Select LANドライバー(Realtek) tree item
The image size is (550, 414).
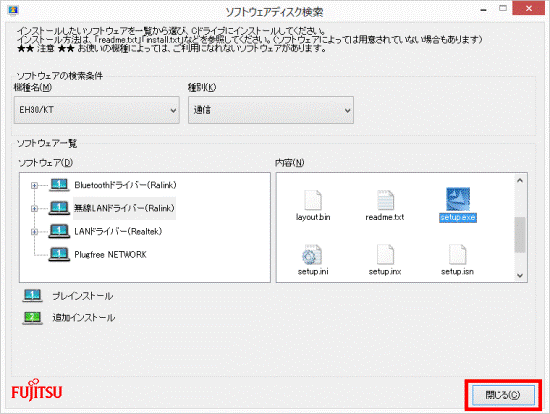tap(118, 231)
